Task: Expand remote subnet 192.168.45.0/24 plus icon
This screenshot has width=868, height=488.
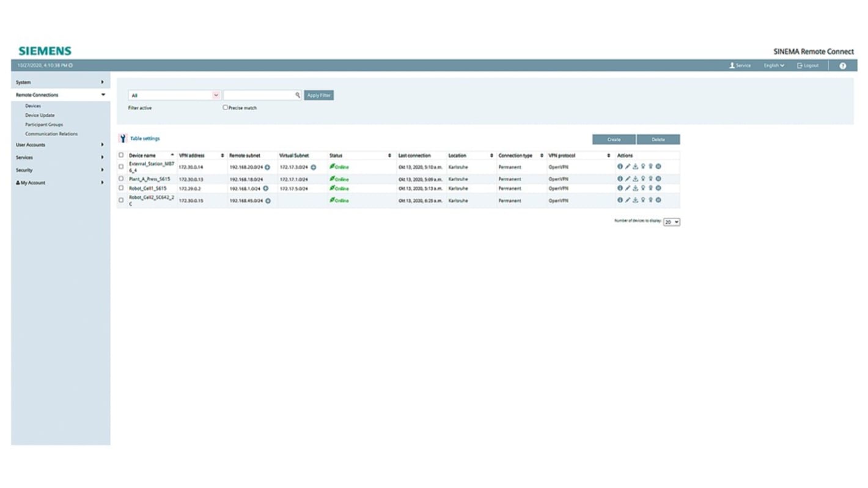Action: pos(268,201)
